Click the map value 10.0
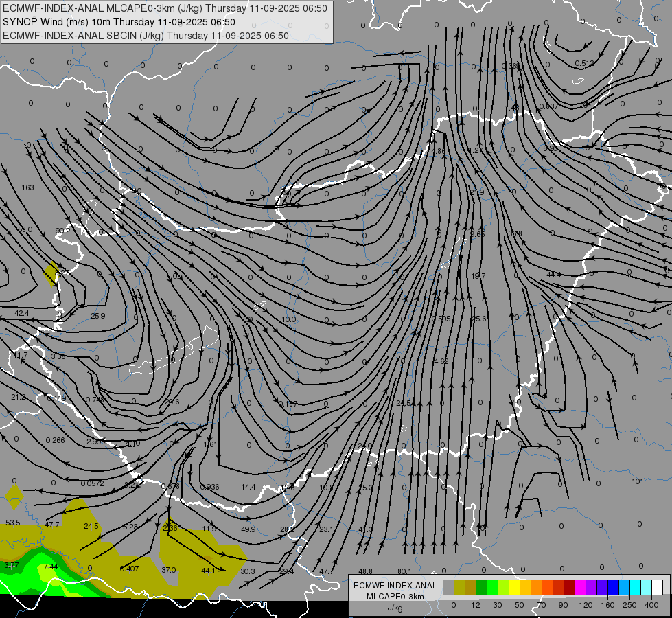Screen dimensions: 672x618 [x=289, y=319]
